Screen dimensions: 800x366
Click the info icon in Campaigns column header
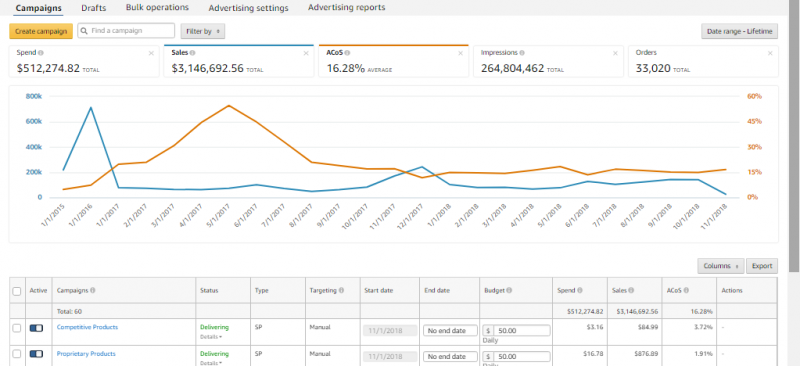click(x=93, y=290)
